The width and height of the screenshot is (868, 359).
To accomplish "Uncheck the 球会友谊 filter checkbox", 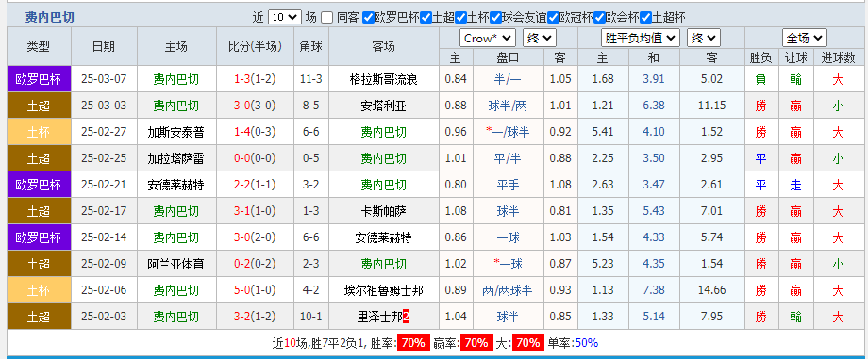I will click(495, 18).
